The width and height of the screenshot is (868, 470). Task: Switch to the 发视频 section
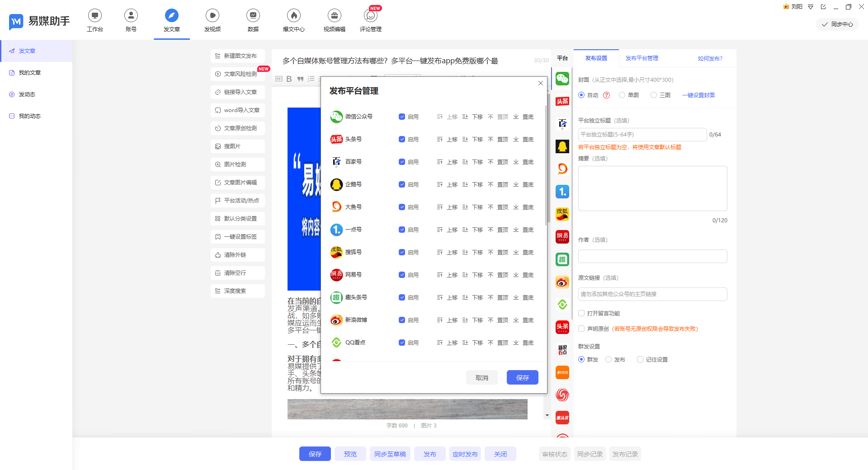point(212,20)
